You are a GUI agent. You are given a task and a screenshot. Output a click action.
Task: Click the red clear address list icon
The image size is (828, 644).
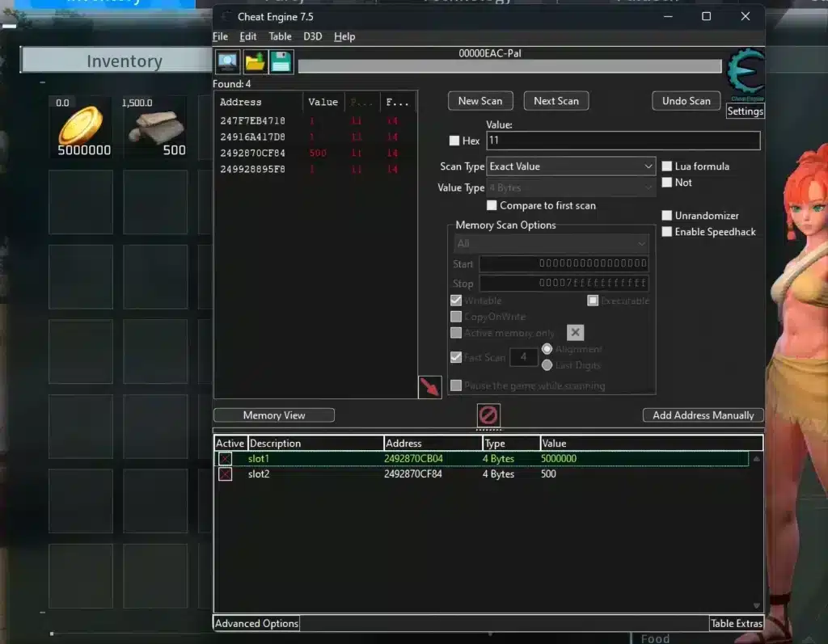[488, 415]
